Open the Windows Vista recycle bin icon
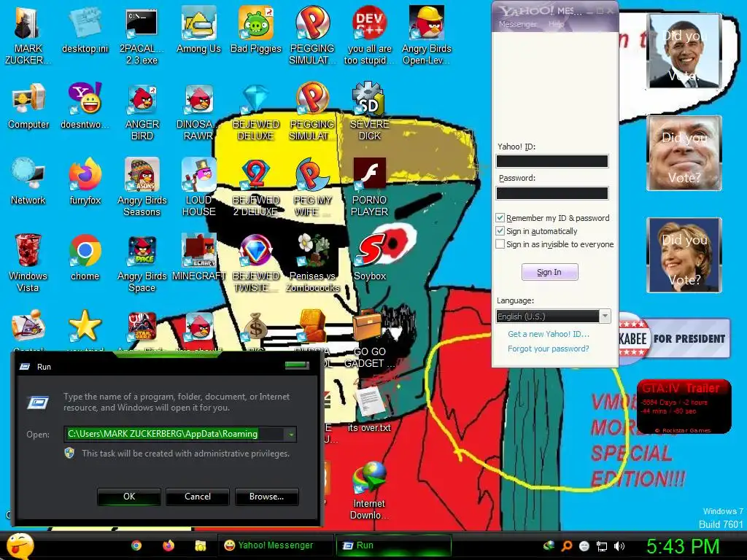 (28, 251)
